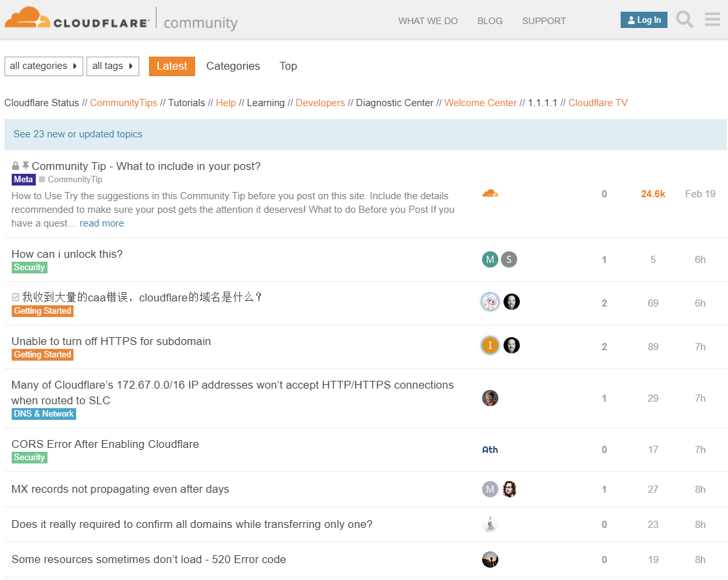Click 24.6k views count on Community Tip
This screenshot has height=580, width=728.
point(653,194)
